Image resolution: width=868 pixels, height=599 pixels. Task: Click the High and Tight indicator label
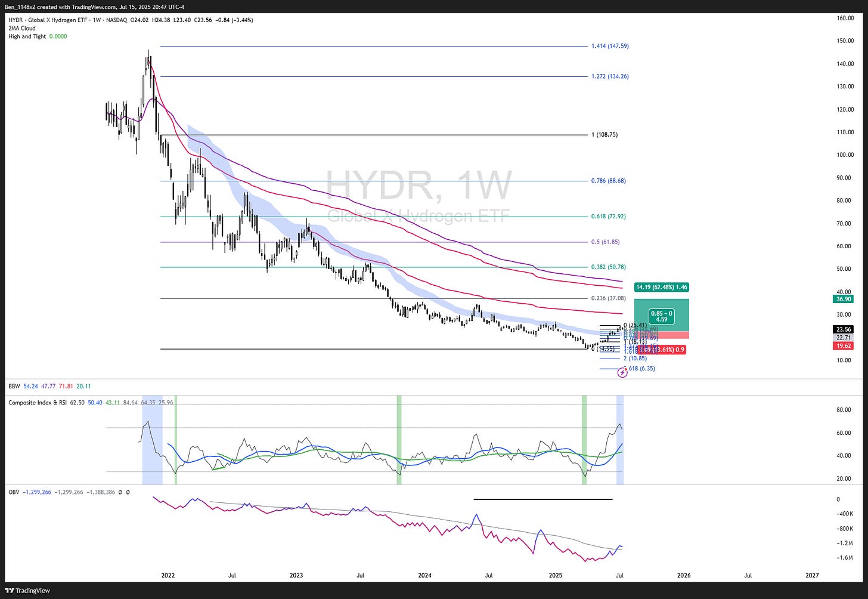click(27, 36)
